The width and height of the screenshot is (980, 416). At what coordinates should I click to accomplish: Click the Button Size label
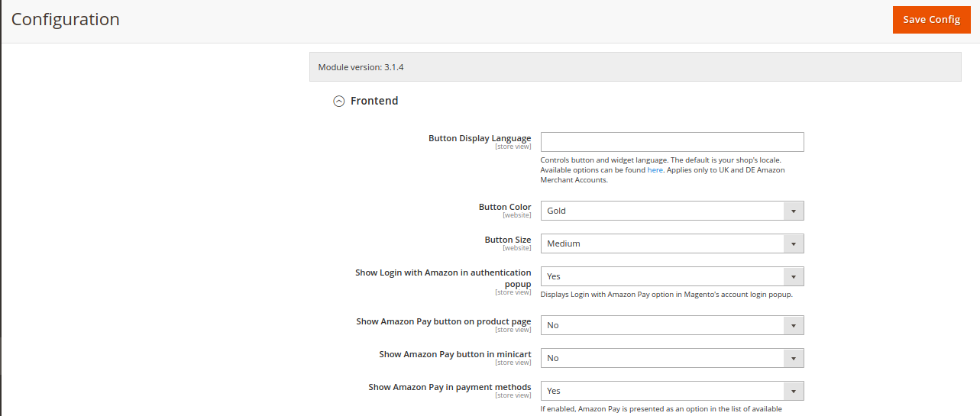[508, 240]
